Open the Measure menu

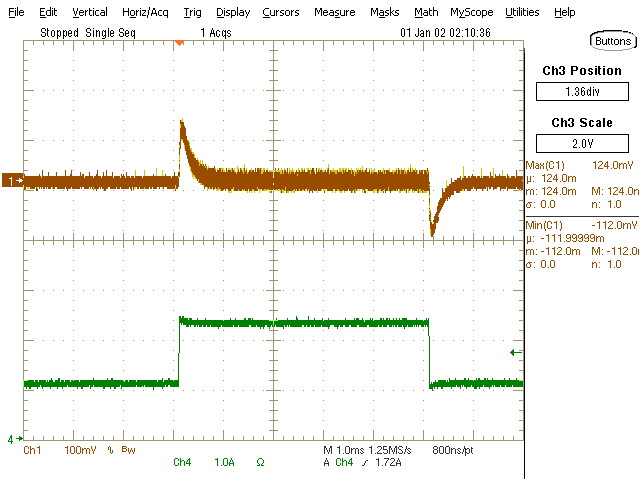pos(334,13)
